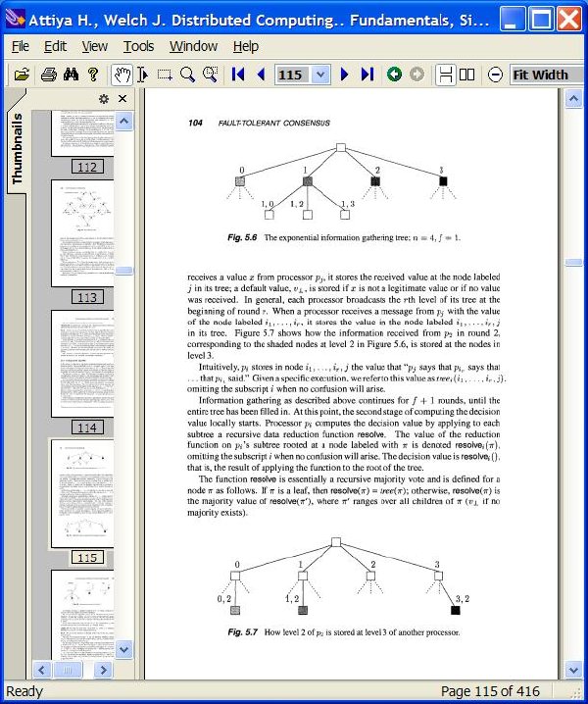Open the Tools menu
This screenshot has width=588, height=704.
139,46
